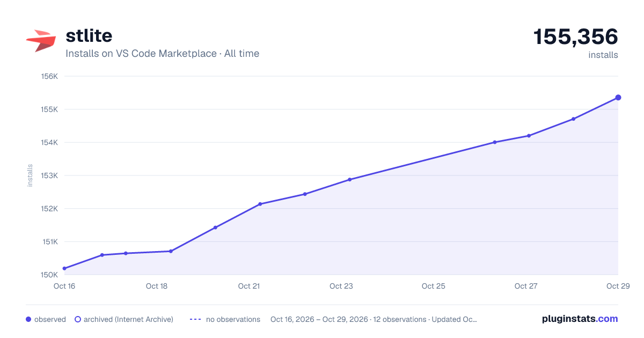Screen dimensions: 644x338
Task: Click the observed legend filled dot
Action: 28,319
